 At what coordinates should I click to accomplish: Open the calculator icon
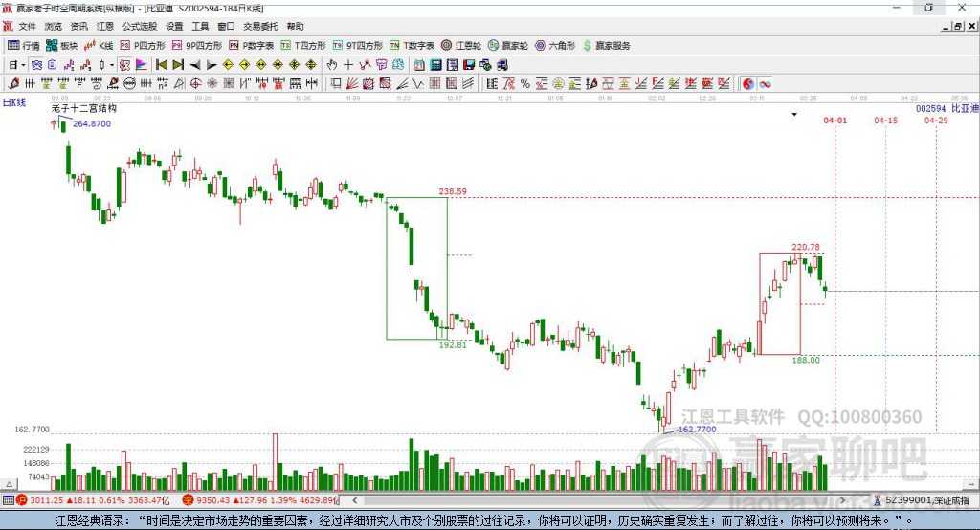tap(436, 65)
